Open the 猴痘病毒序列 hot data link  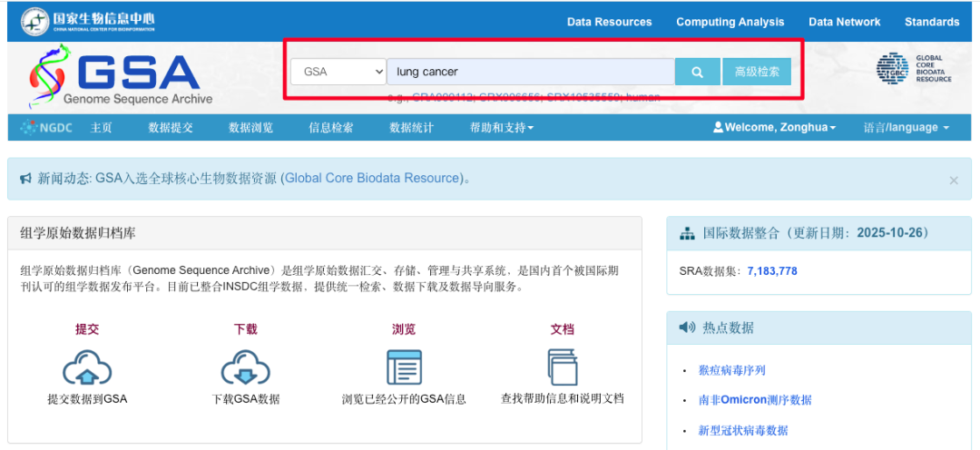point(732,370)
